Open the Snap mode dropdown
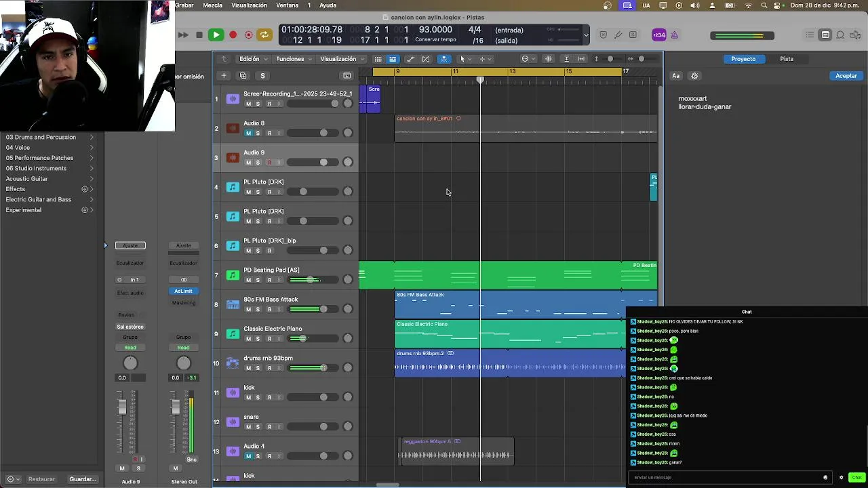 pos(528,59)
